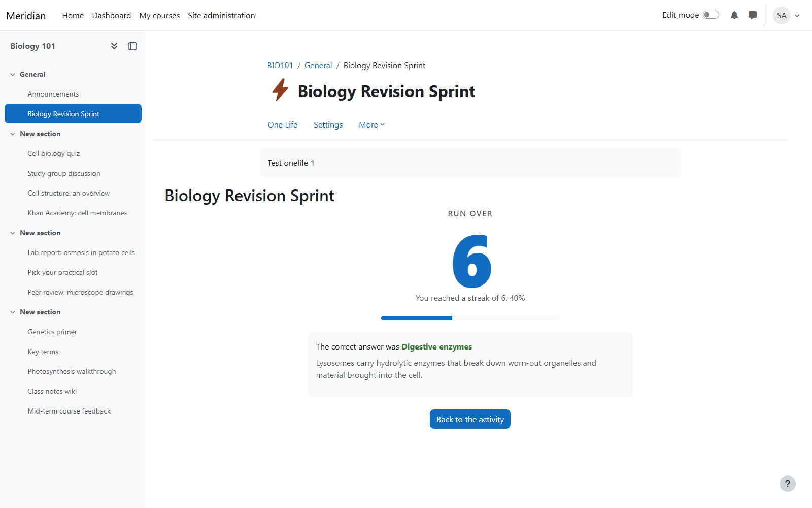The width and height of the screenshot is (812, 508).
Task: Open Announcements in course index
Action: tap(53, 94)
